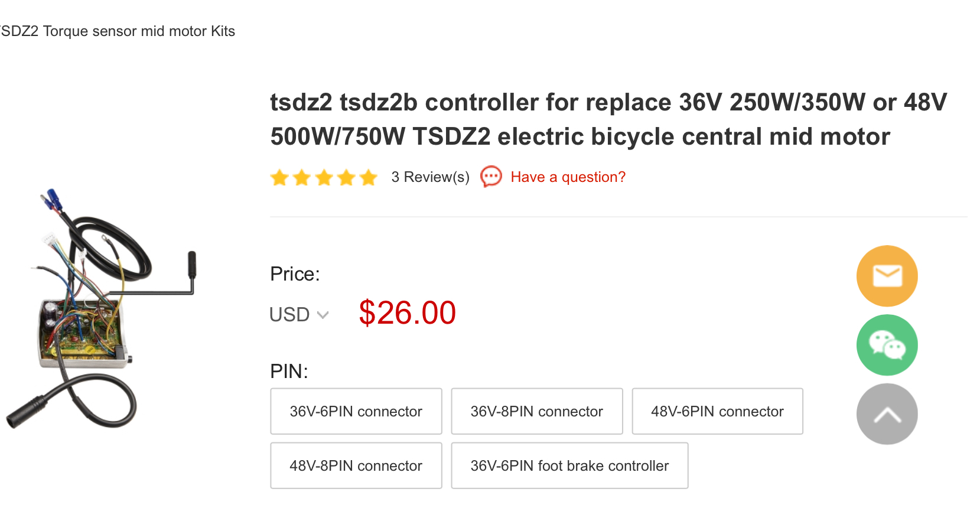Viewport: 980px width, 531px height.
Task: Click the orange email contact icon
Action: [x=887, y=276]
